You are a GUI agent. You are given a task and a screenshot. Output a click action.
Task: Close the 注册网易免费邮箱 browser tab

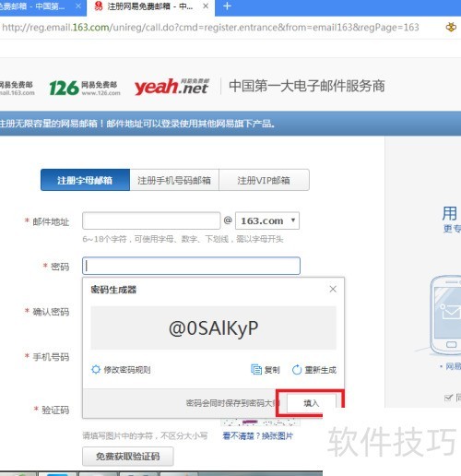pos(206,6)
